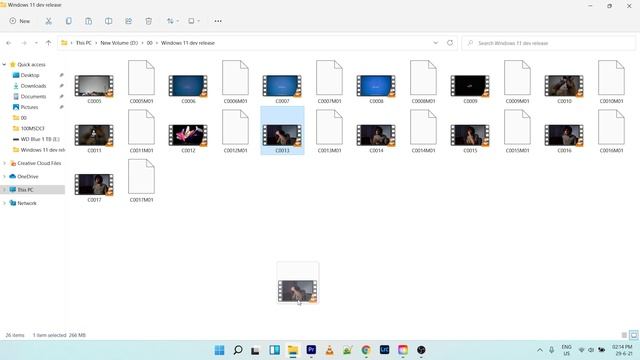
Task: Show hidden tray icons chevron
Action: (x=540, y=350)
